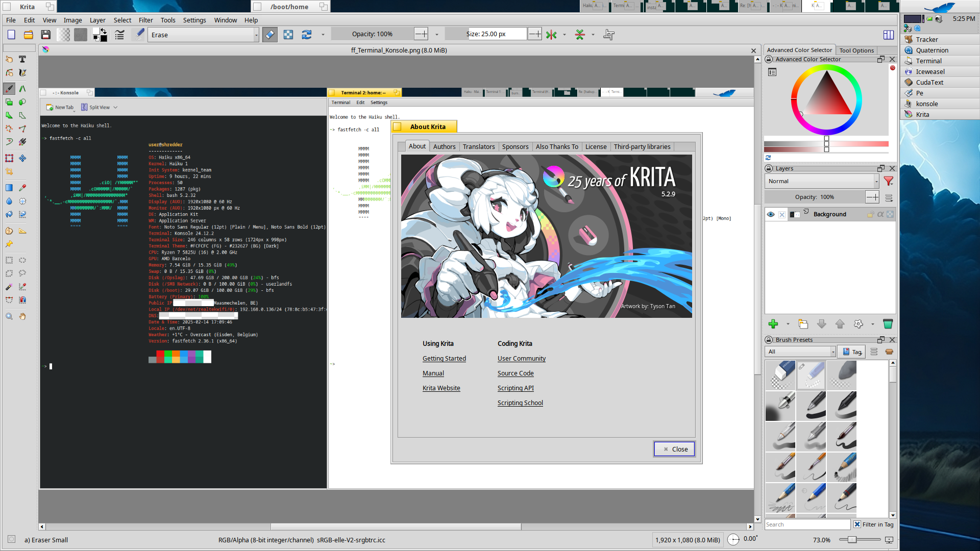Delete layer with trash icon

pos(888,324)
